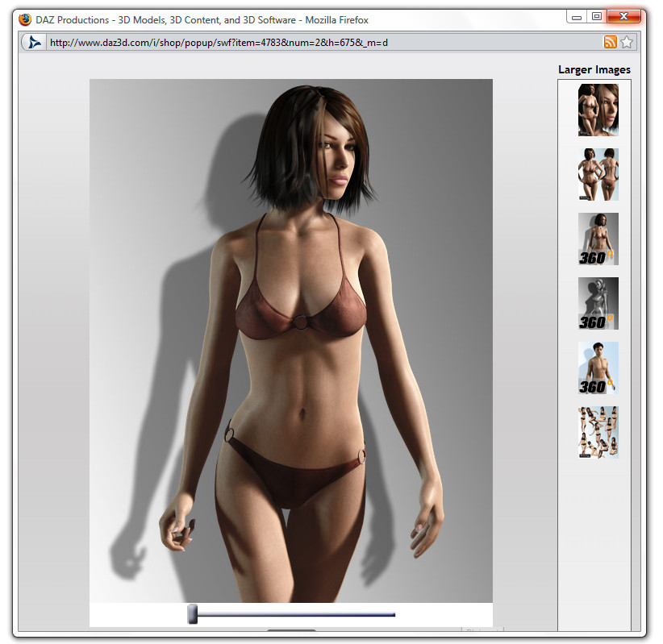The height and width of the screenshot is (644, 663).
Task: Minimize the Firefox popup window
Action: 576,17
